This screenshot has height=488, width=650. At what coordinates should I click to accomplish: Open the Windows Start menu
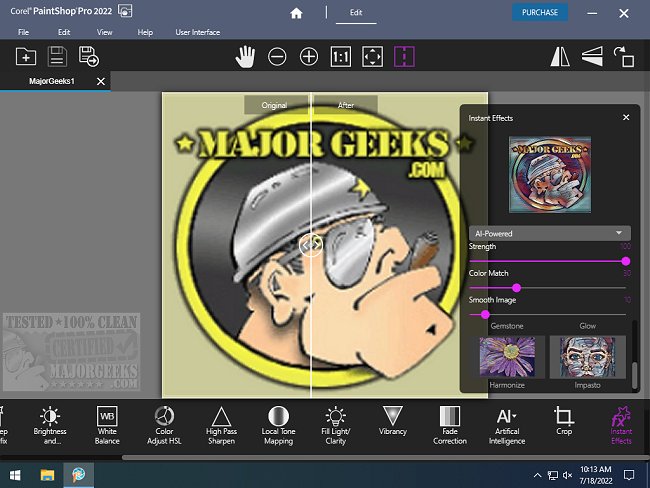(x=15, y=475)
